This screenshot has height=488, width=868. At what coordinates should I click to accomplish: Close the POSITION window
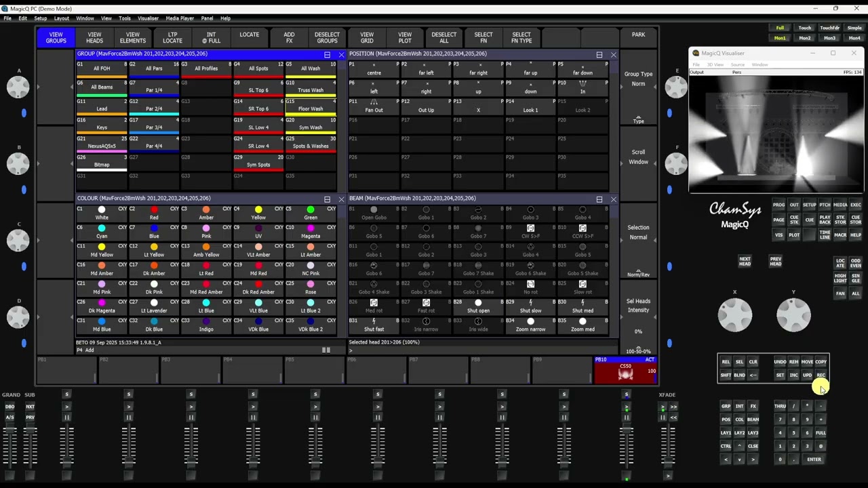[x=613, y=54]
